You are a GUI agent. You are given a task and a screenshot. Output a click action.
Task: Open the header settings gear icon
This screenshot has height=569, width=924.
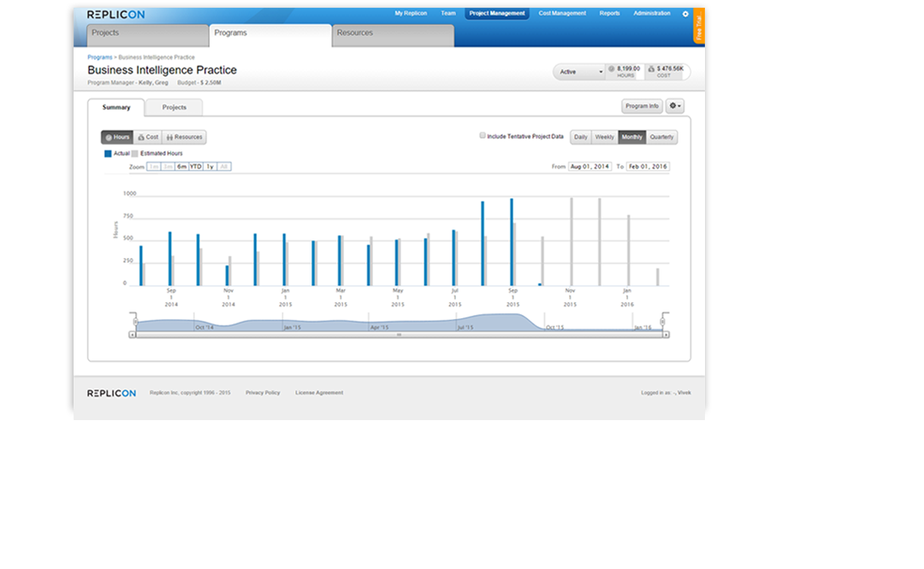(x=685, y=14)
